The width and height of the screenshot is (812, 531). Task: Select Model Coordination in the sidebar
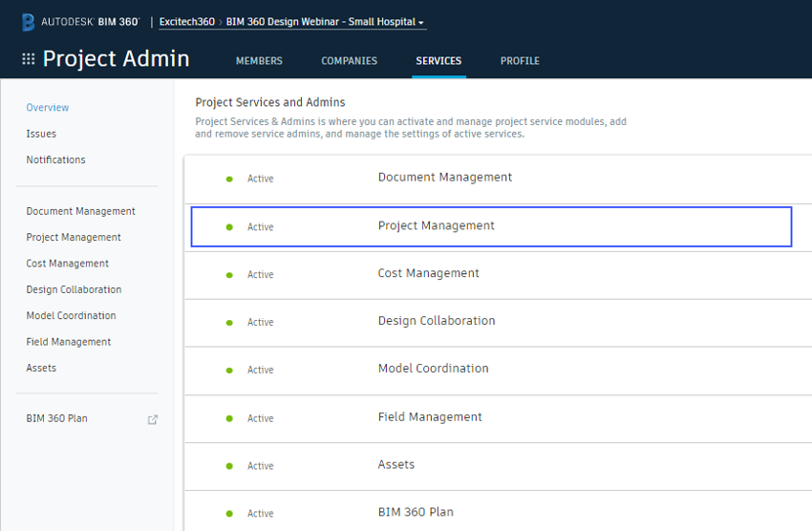coord(71,316)
